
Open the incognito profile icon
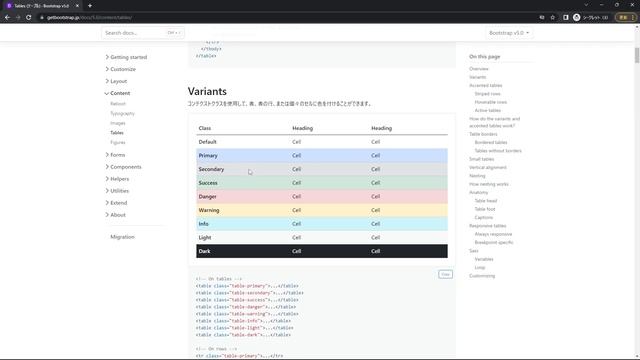pyautogui.click(x=576, y=18)
